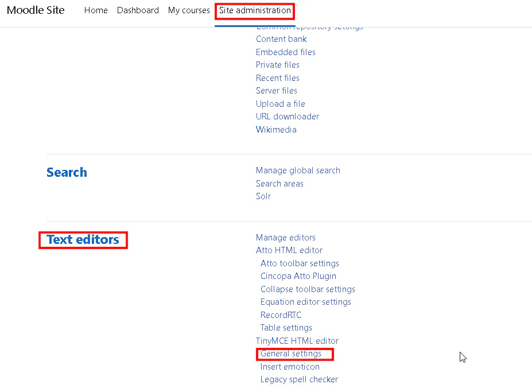The height and width of the screenshot is (392, 532).
Task: Open Upload a file settings
Action: pos(280,103)
